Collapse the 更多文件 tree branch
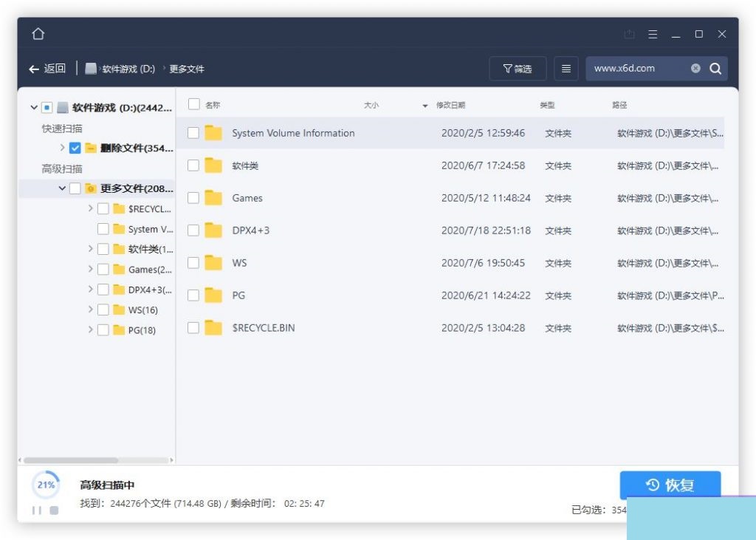 (x=63, y=188)
